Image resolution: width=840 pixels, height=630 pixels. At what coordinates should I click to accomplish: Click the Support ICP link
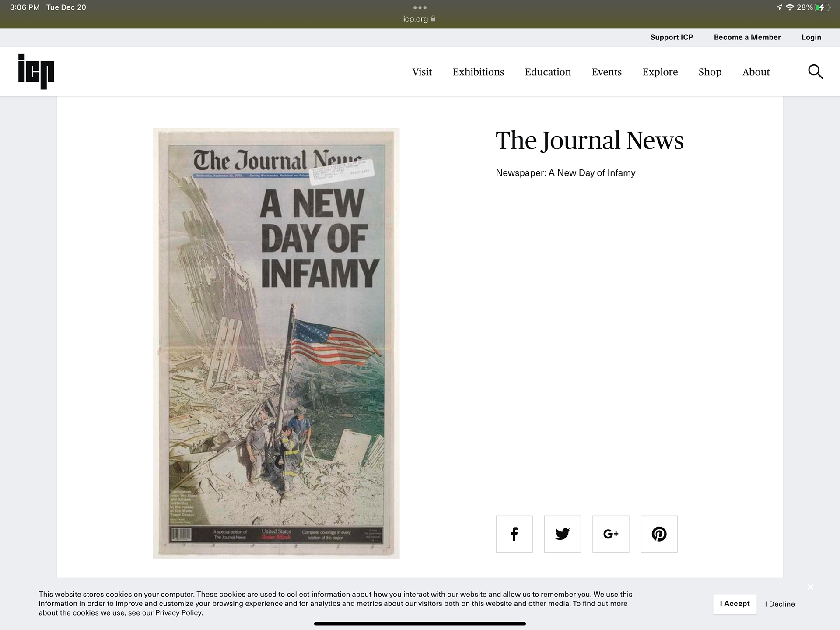(671, 37)
